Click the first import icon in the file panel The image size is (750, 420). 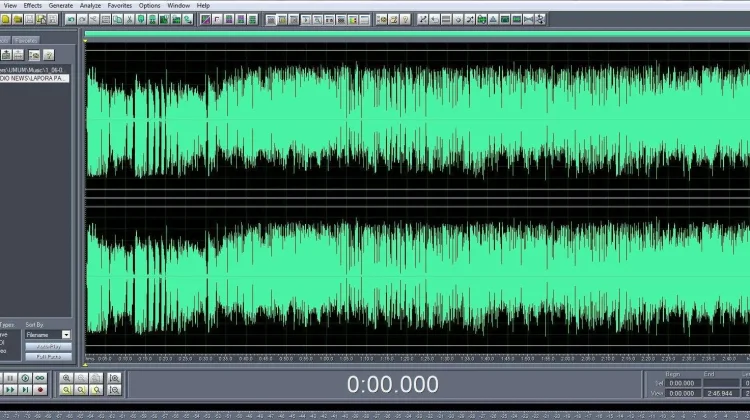[x=6, y=55]
